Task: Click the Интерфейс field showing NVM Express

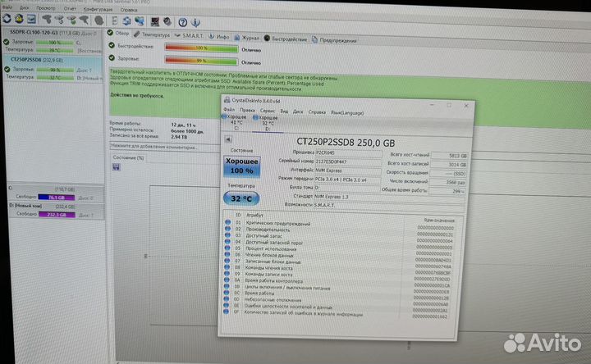Action: coord(347,171)
